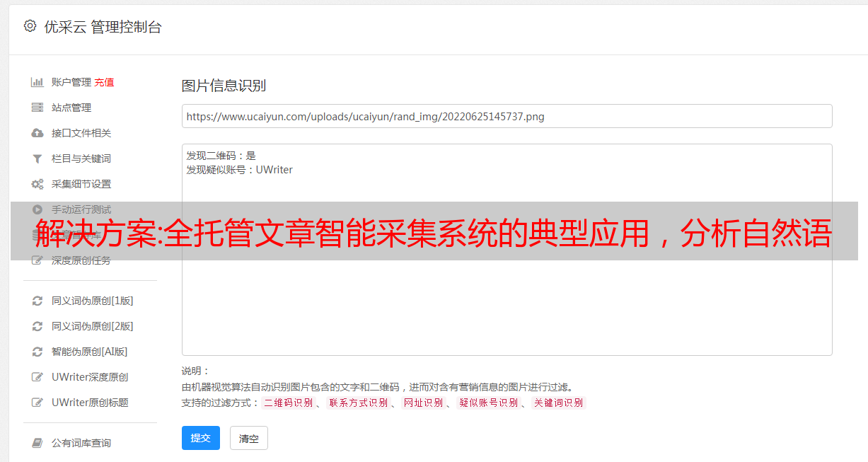Click the 疑似账号识别 tag
Viewport: 868px width, 462px height.
pos(489,403)
